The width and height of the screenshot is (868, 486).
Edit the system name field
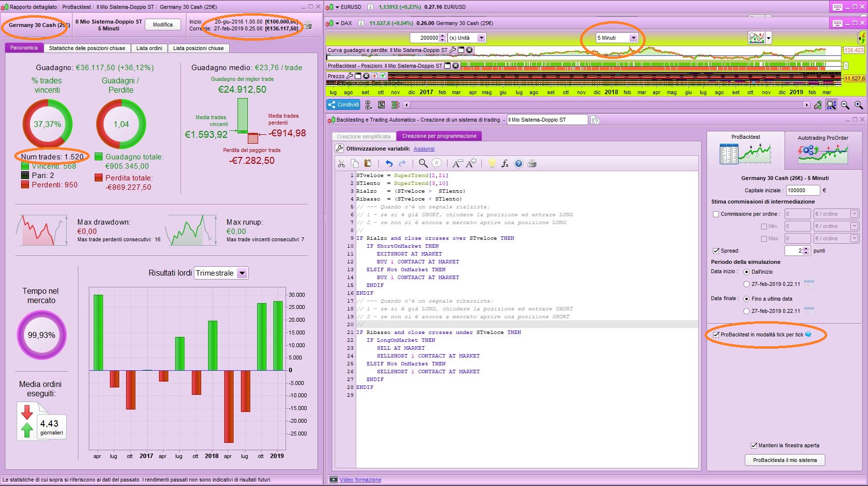[547, 120]
